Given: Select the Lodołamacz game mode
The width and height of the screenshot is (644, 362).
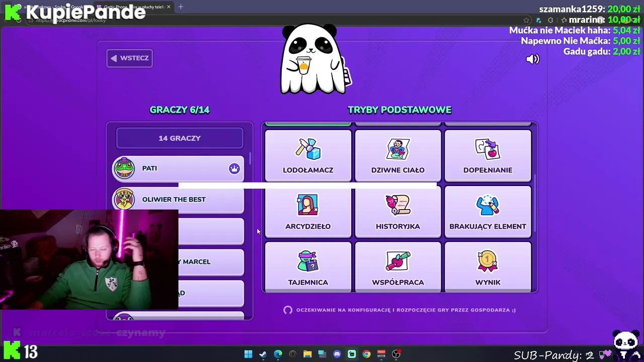Looking at the screenshot, I should point(308,155).
